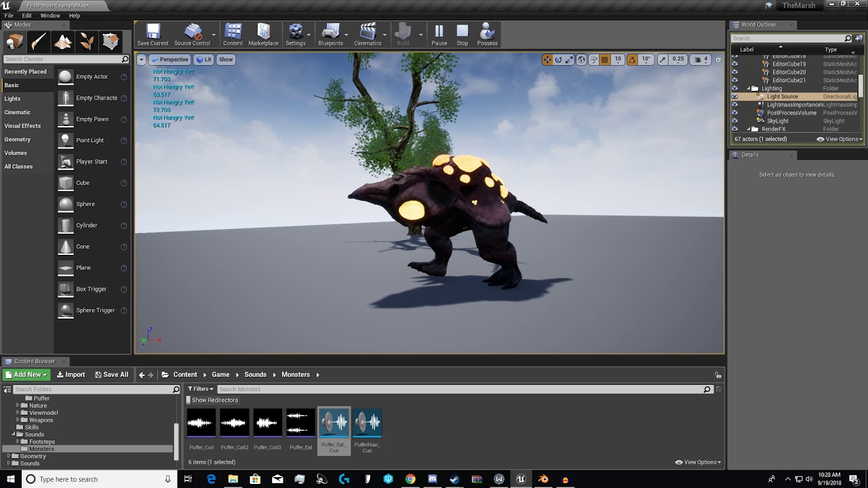Screen dimensions: 868x488
Task: Go back in Content Browser history
Action: point(142,375)
